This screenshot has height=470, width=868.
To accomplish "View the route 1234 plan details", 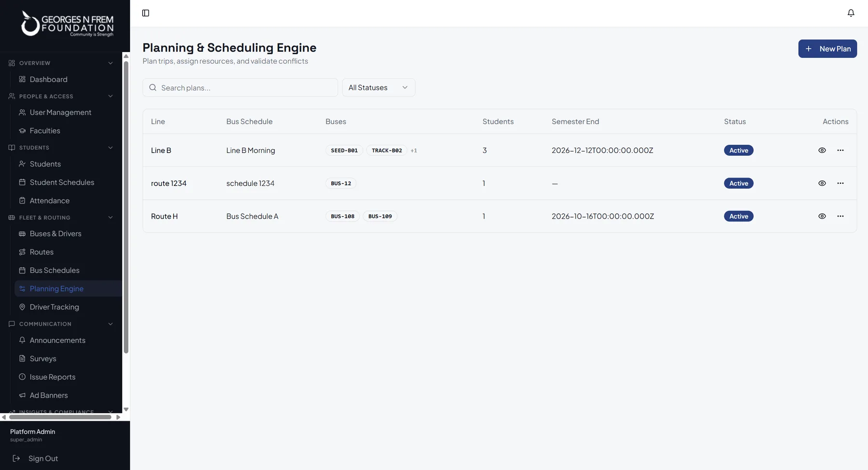I will tap(822, 183).
